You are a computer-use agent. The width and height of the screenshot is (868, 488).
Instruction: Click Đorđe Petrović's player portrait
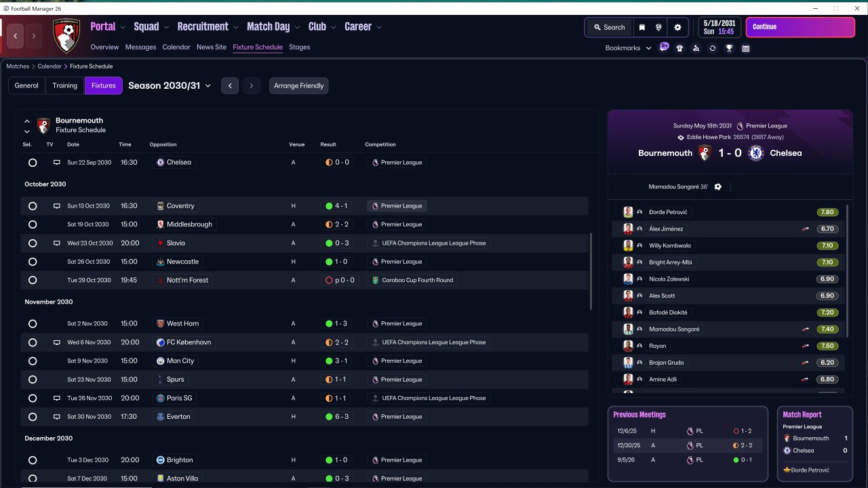tap(628, 212)
